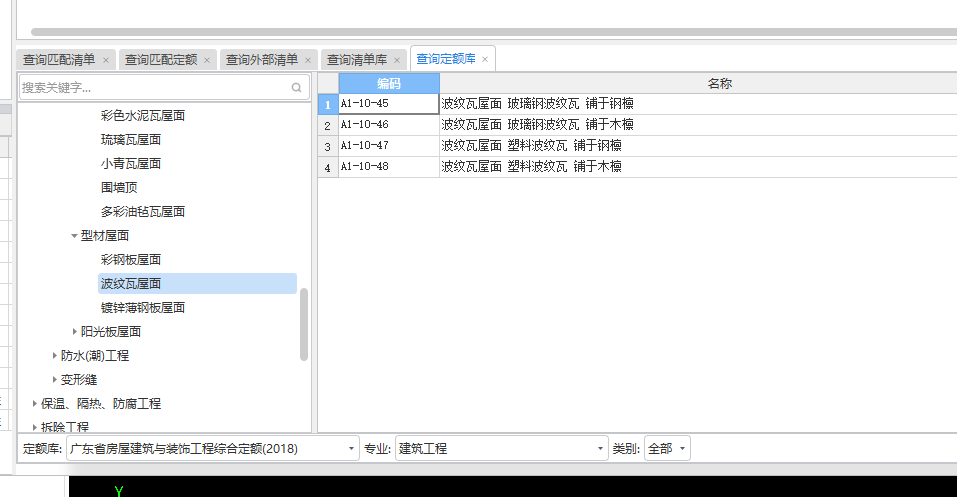Click code cell A1-10-45
This screenshot has height=497, width=957.
389,104
